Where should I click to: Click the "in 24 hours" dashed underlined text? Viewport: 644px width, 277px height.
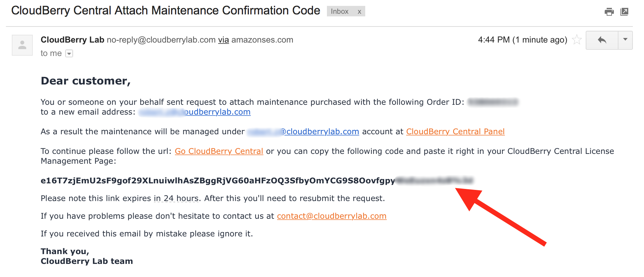pyautogui.click(x=176, y=198)
